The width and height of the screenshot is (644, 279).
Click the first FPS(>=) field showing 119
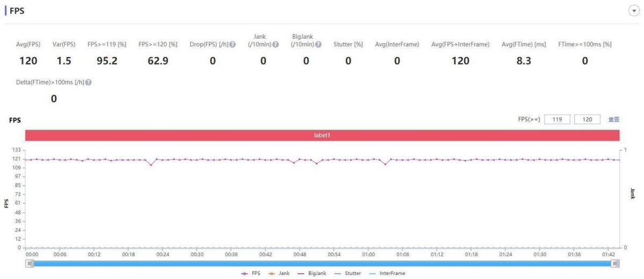tap(557, 119)
